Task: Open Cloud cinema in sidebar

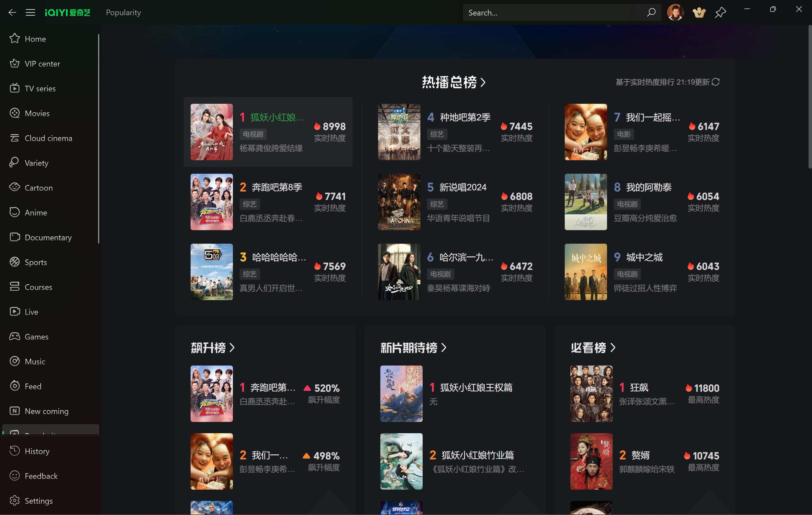Action: pyautogui.click(x=48, y=138)
